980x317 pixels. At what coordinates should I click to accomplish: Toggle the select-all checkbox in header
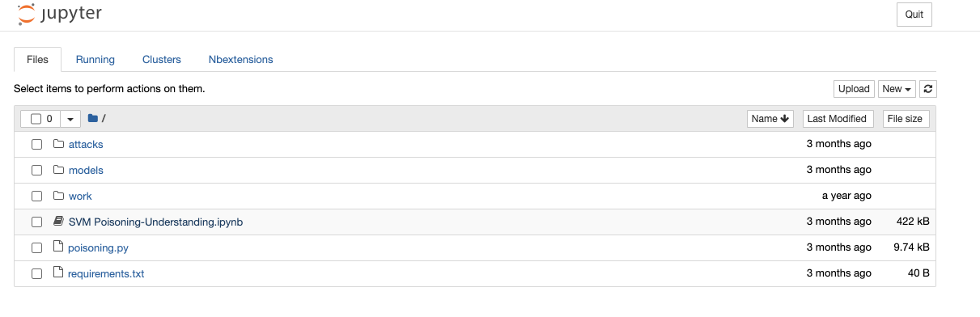(x=36, y=119)
